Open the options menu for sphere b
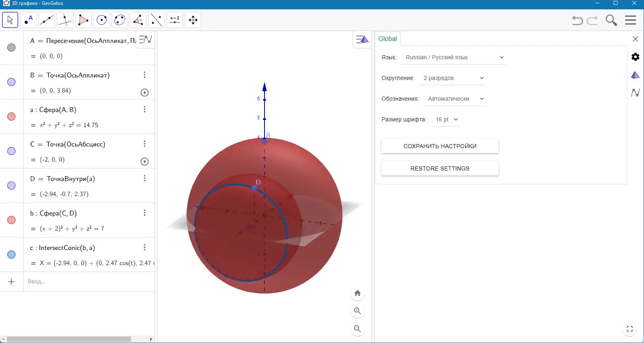 coord(145,213)
